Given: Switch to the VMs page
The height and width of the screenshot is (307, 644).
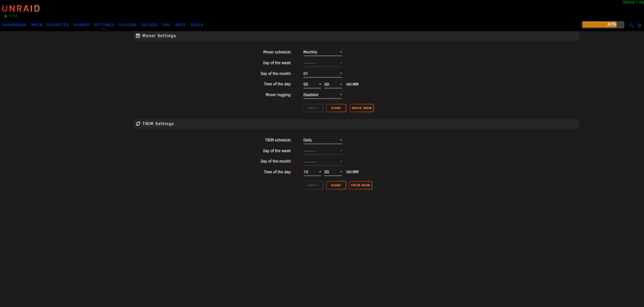Looking at the screenshot, I should pos(166,25).
